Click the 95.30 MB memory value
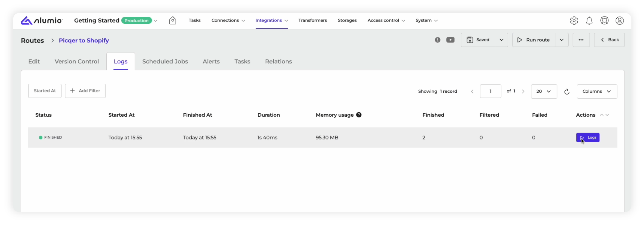 click(x=327, y=138)
